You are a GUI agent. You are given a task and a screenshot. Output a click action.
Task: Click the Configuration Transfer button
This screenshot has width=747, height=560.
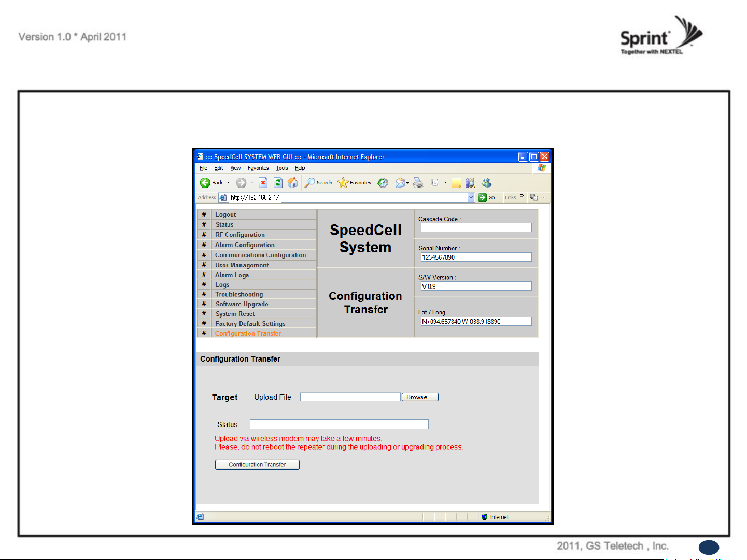pyautogui.click(x=257, y=465)
